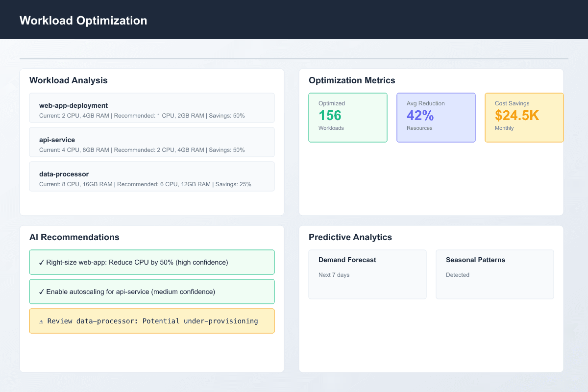
Task: Expand the web-app-deployment analysis entry
Action: (152, 108)
